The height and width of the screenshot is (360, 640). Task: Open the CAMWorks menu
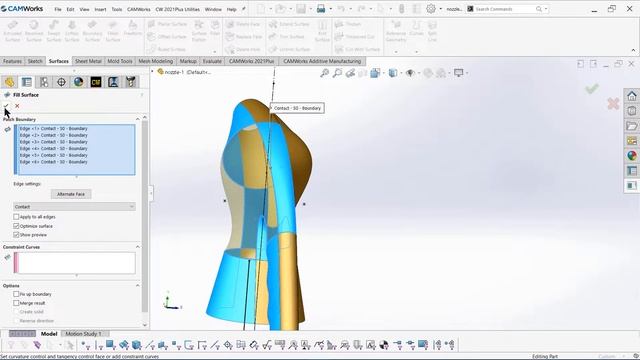point(139,9)
